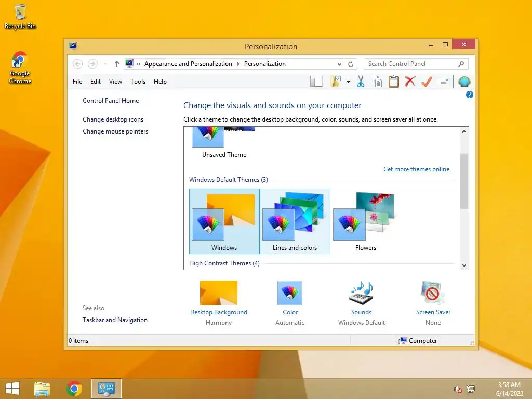
Task: Click the theme list scroll up arrow
Action: tap(464, 131)
